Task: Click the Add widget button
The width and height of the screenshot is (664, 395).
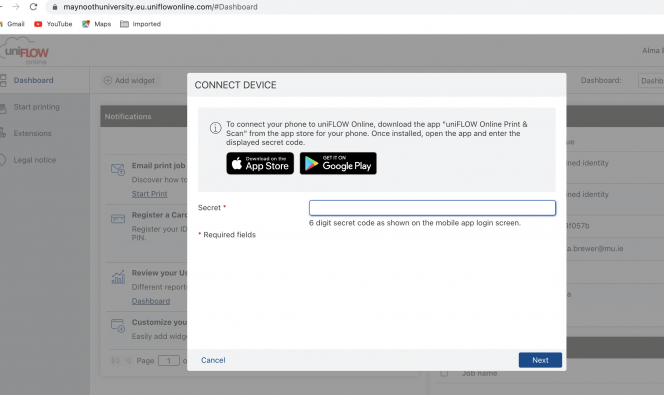Action: coord(130,80)
